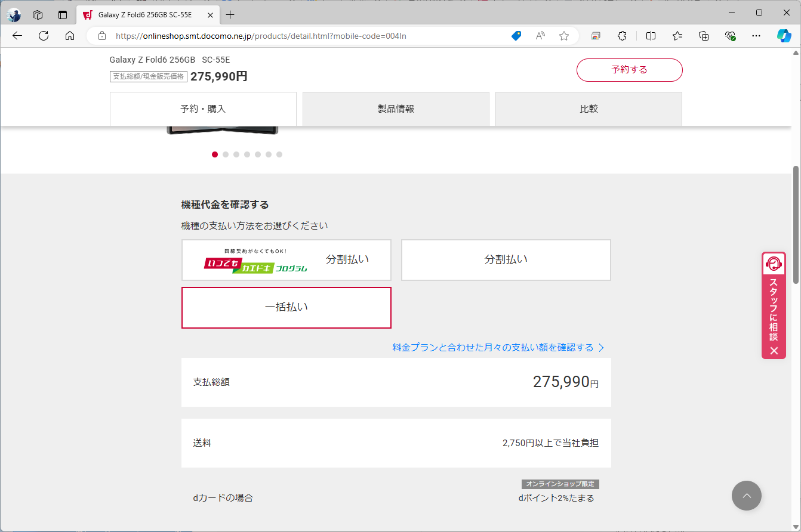Toggle split screen view
Image resolution: width=801 pixels, height=532 pixels.
651,36
